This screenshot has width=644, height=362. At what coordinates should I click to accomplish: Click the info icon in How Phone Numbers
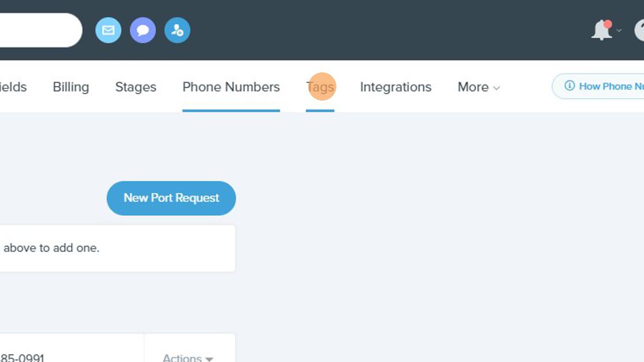click(x=569, y=86)
